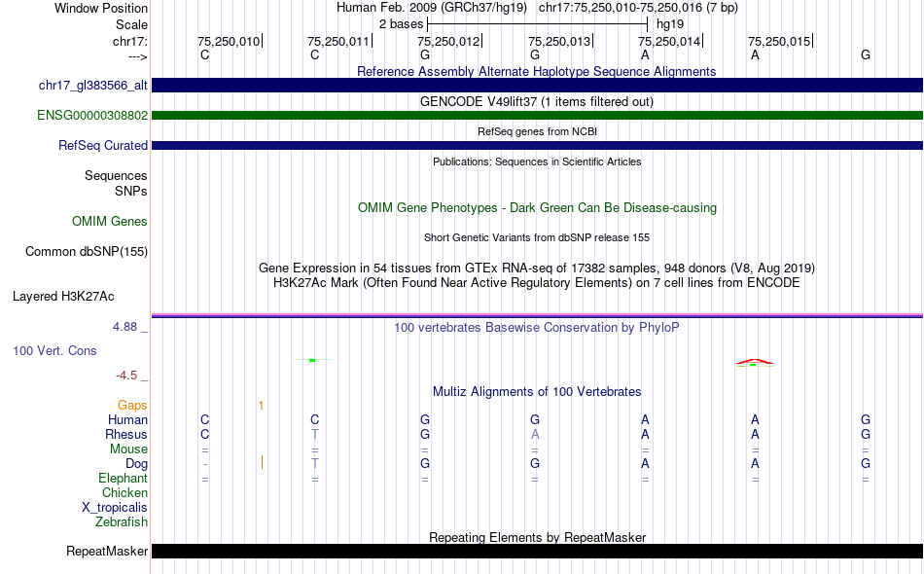
Task: Select the 100 Vert. Cons label
Action: [x=54, y=350]
